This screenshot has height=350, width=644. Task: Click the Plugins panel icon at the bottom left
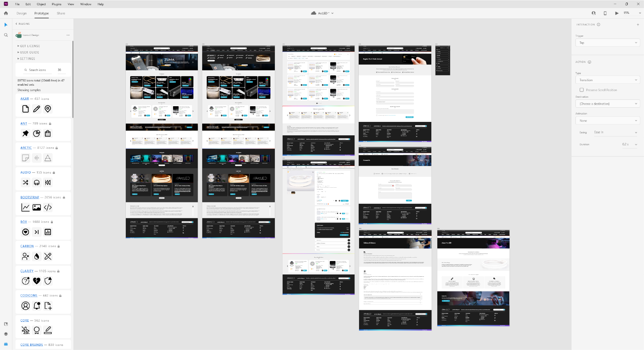6,344
